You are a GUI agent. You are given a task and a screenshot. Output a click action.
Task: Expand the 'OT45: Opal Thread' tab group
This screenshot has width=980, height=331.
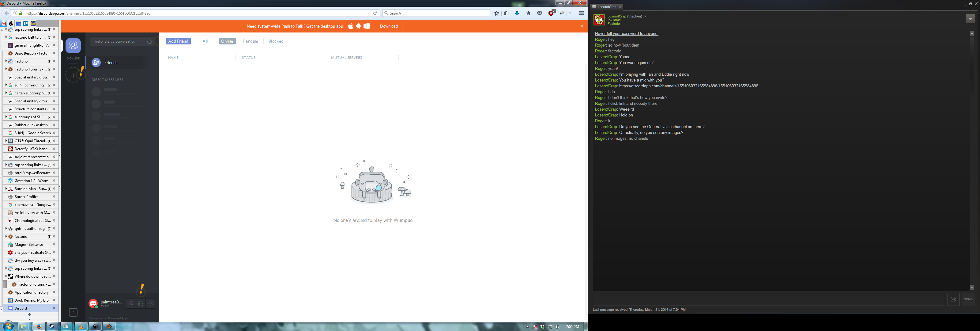pos(6,141)
